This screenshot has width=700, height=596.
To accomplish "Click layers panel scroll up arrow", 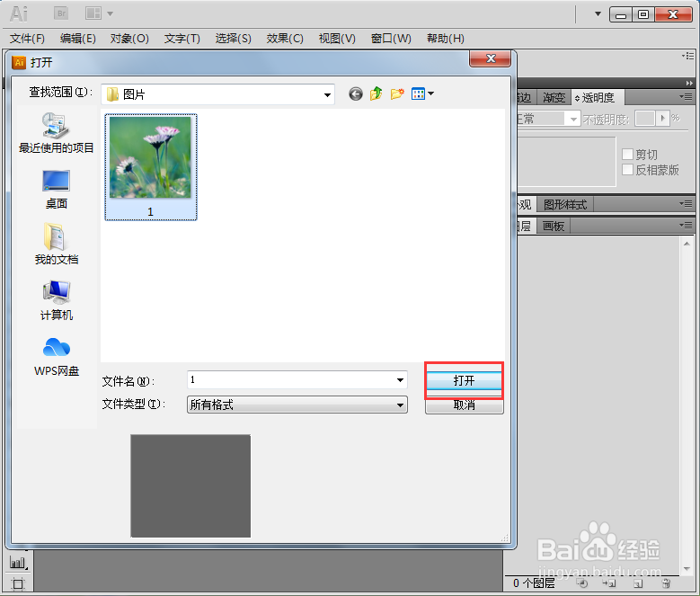I will click(x=687, y=244).
